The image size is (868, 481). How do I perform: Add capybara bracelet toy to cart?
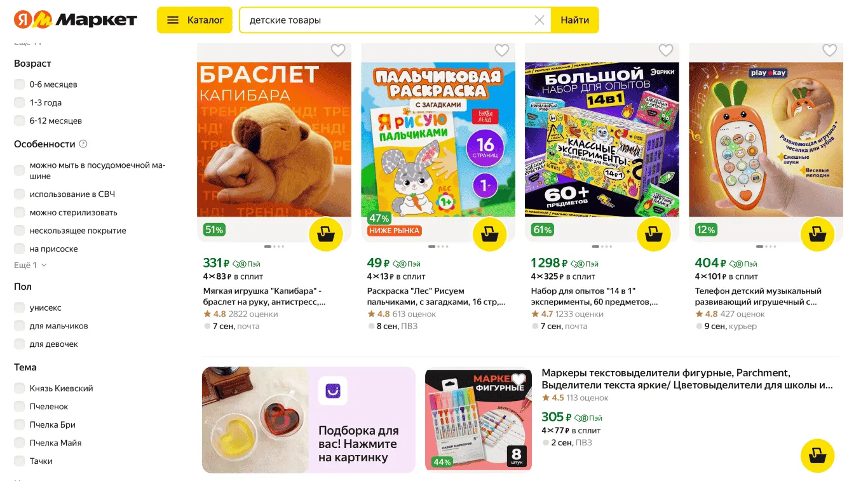[x=326, y=234]
